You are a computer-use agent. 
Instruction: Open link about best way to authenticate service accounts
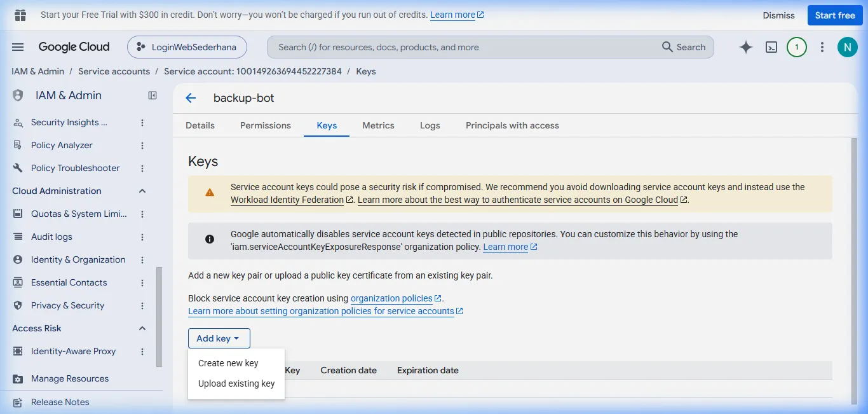click(522, 200)
